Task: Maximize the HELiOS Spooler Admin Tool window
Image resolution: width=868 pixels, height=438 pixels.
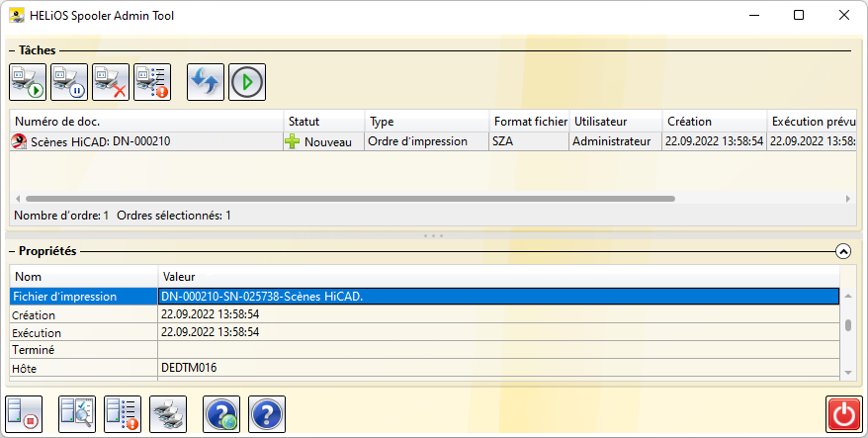Action: click(798, 15)
